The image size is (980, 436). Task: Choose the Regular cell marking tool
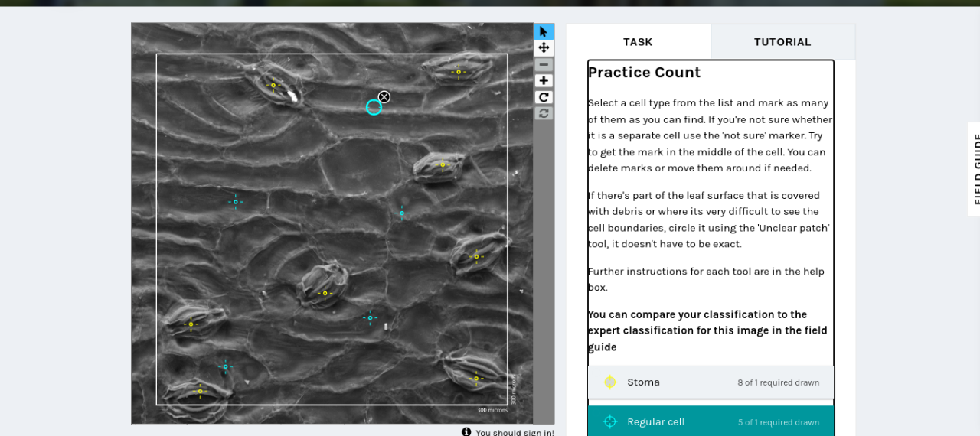710,421
